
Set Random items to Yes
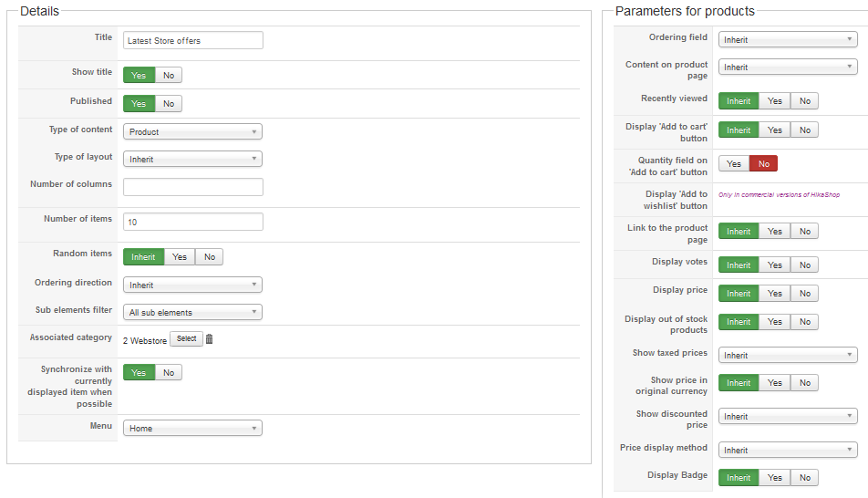[x=180, y=257]
